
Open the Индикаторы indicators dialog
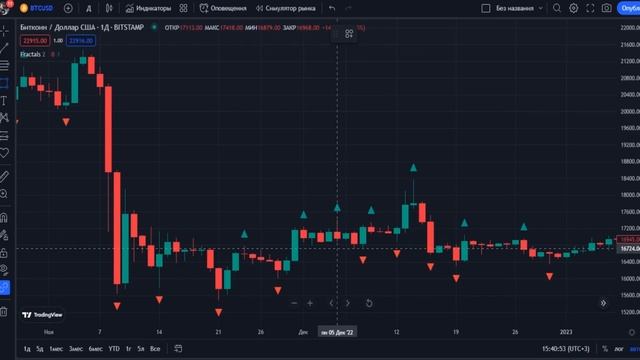coord(148,8)
